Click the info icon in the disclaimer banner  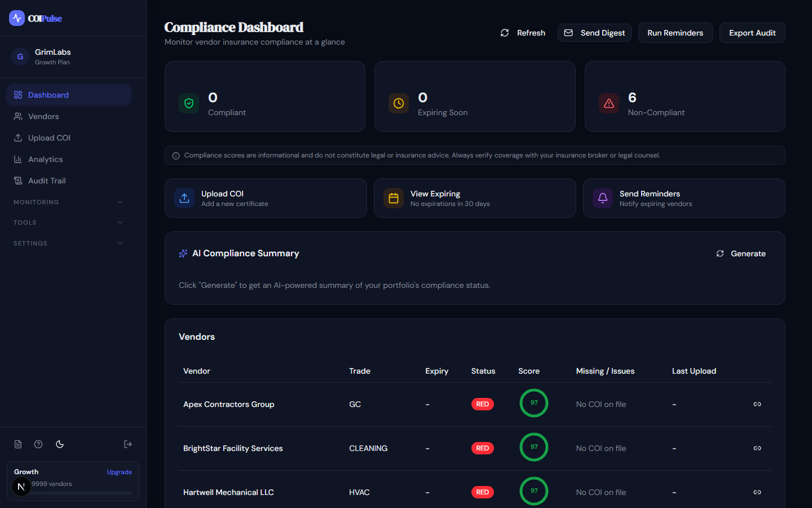[176, 156]
